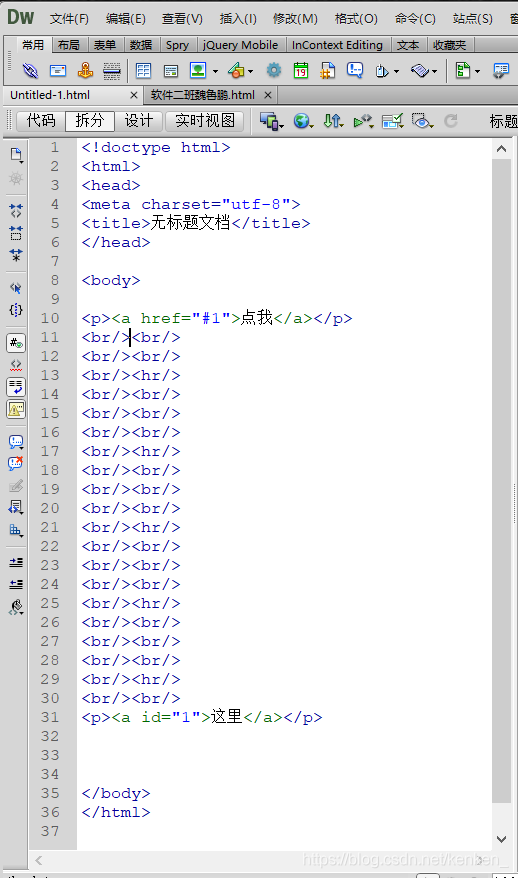Close the Untitled-1.html document tab

coord(133,95)
